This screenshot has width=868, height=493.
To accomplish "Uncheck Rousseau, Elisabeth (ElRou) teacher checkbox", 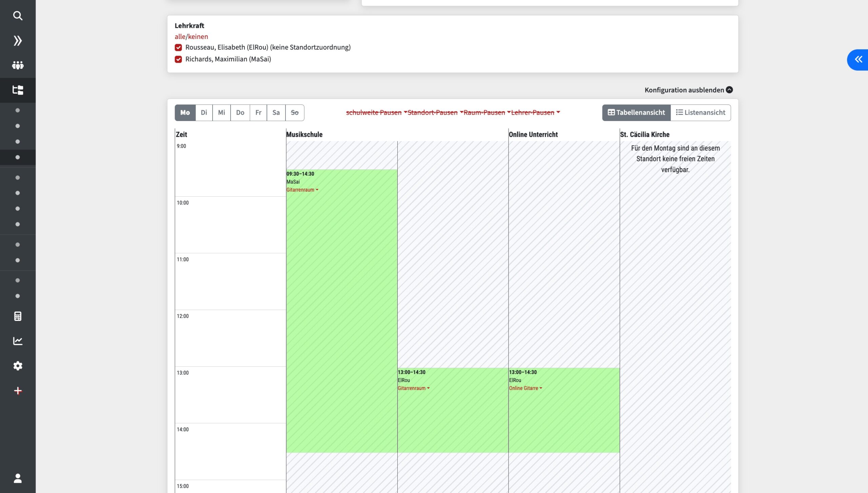I will (x=178, y=47).
